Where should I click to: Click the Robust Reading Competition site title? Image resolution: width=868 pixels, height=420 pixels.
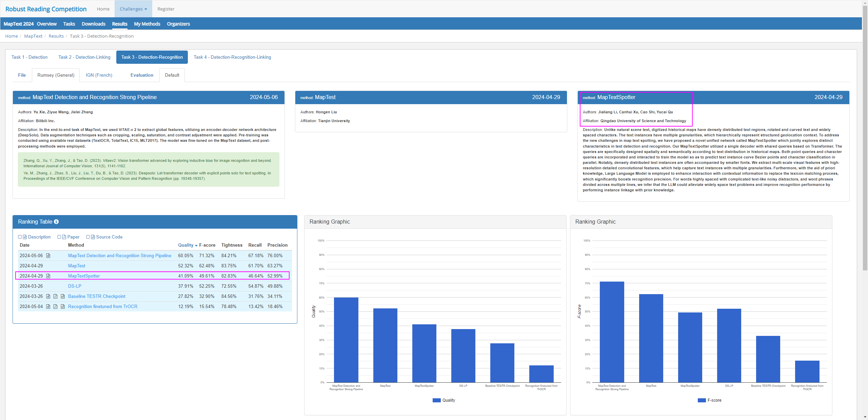[46, 9]
